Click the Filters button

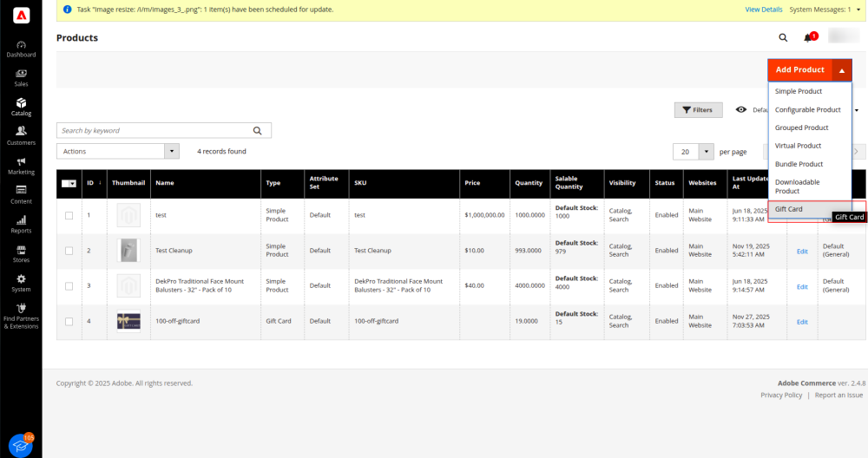698,110
